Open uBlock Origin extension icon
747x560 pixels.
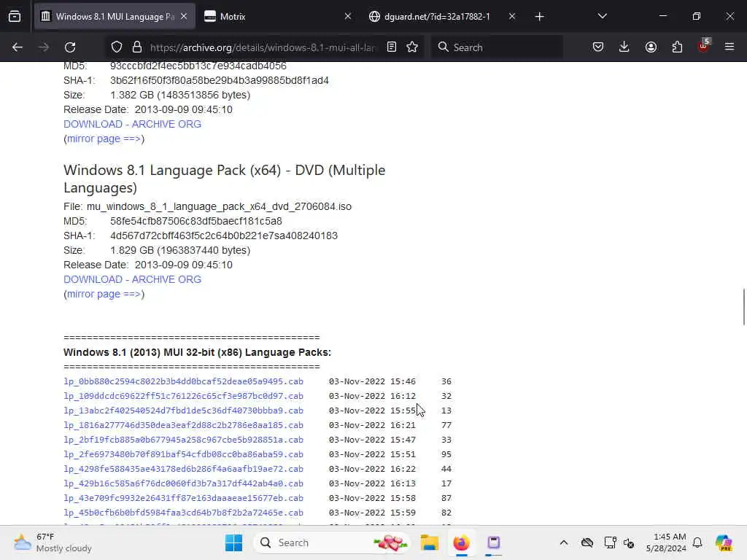point(704,46)
